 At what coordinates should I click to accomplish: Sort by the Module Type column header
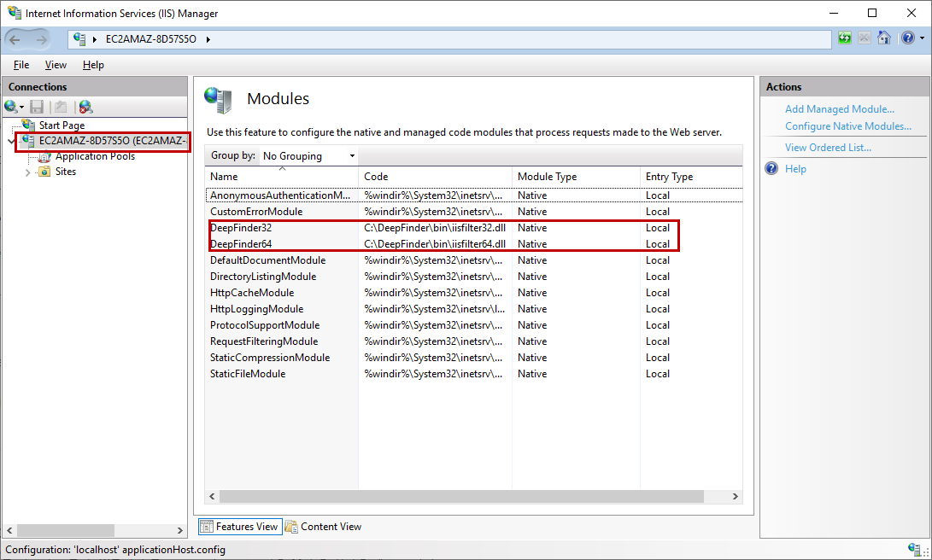tap(576, 177)
